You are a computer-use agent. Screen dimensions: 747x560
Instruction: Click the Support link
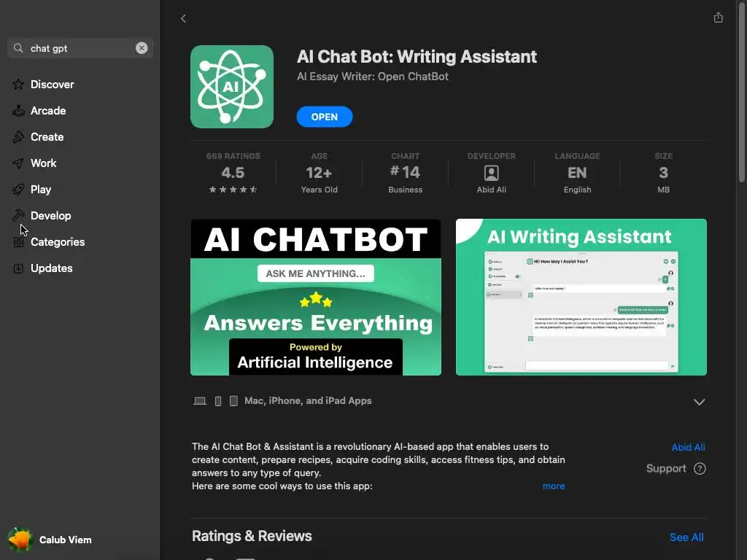666,469
